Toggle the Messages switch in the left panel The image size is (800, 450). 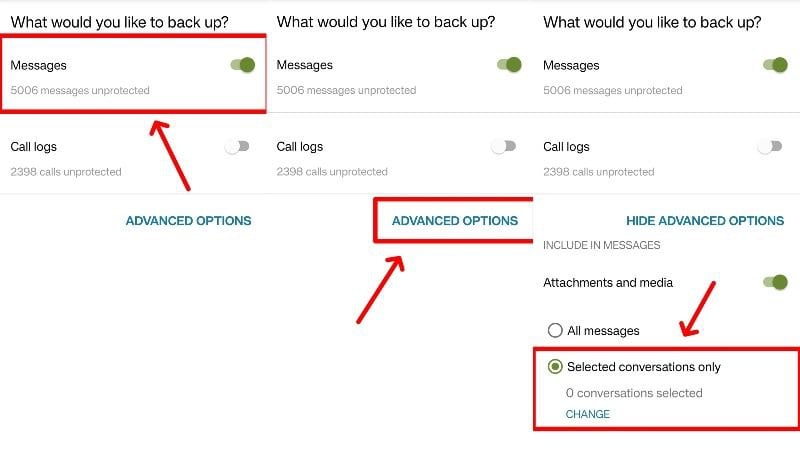(x=242, y=65)
